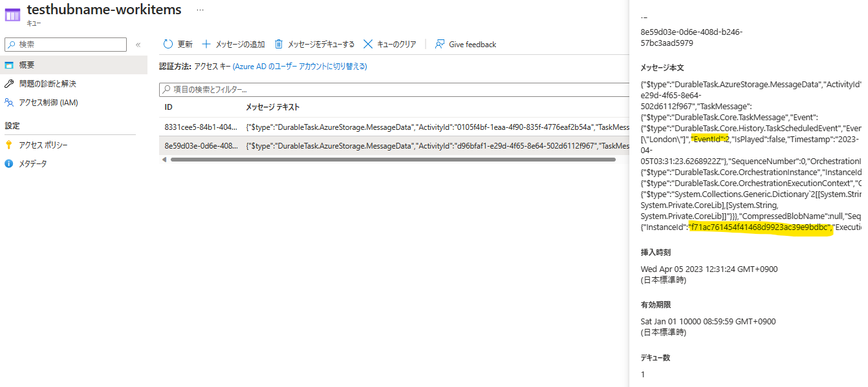Click the 更新 (Refresh) icon

(168, 44)
